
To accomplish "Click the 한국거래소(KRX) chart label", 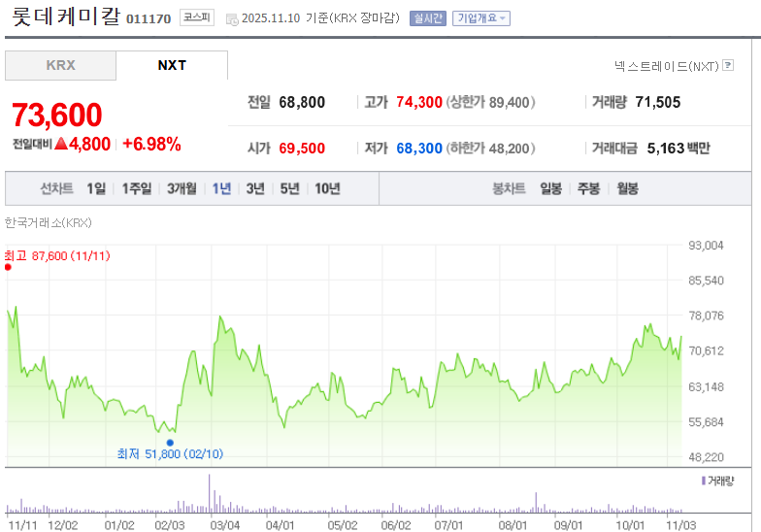I will pos(49,223).
